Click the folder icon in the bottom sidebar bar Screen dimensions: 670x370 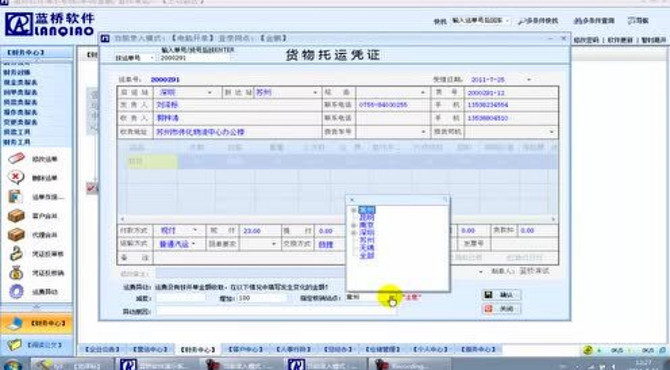point(15,344)
